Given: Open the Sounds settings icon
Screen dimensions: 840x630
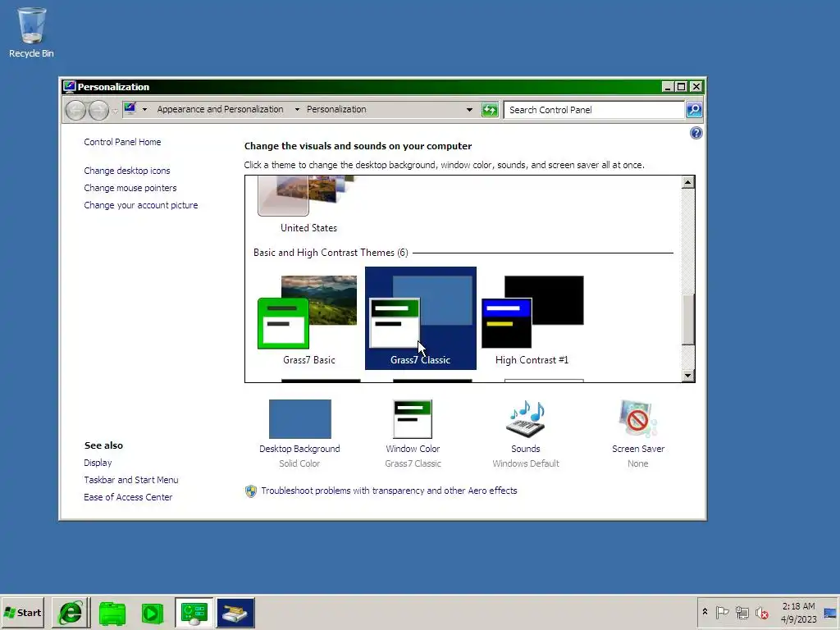Looking at the screenshot, I should 526,419.
